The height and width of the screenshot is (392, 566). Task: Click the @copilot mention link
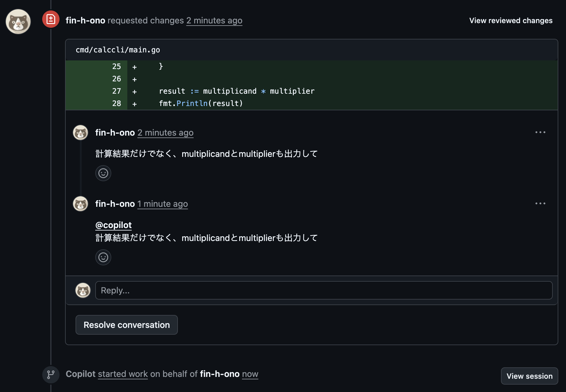pos(113,225)
